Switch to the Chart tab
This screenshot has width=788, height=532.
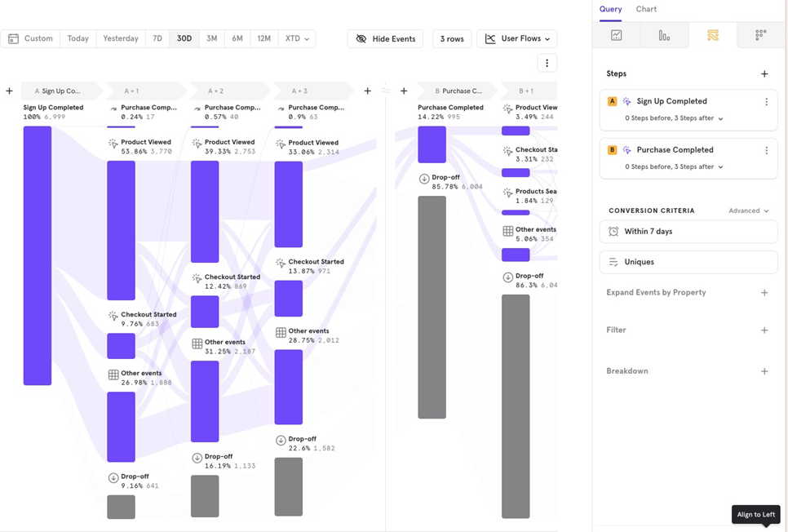tap(646, 9)
